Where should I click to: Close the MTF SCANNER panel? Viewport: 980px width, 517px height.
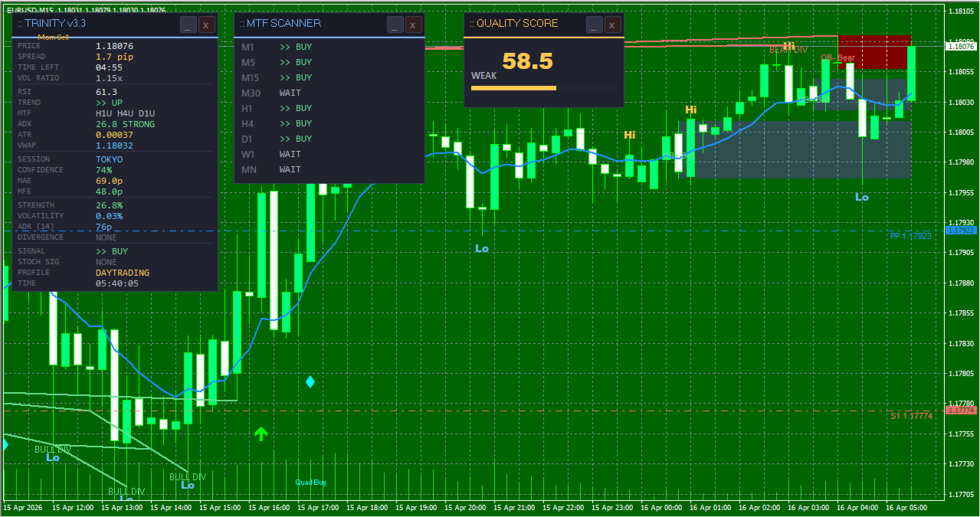coord(414,25)
